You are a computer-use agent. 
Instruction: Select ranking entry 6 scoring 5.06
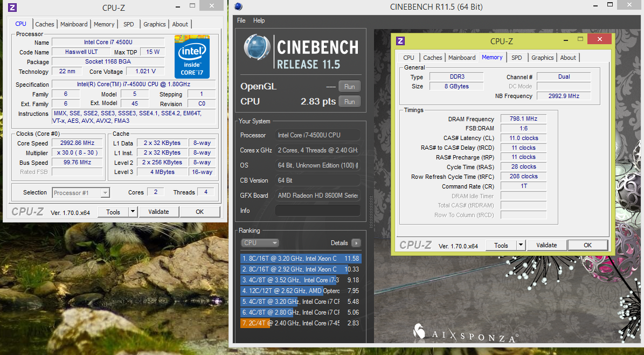pos(301,312)
